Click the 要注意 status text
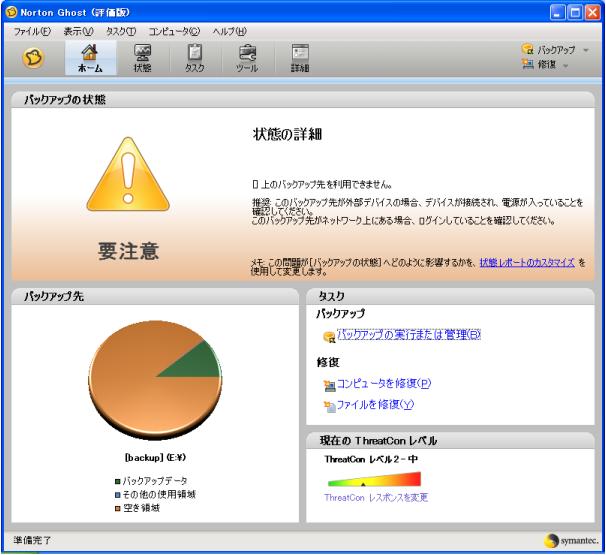This screenshot has height=555, width=606. pos(128,251)
